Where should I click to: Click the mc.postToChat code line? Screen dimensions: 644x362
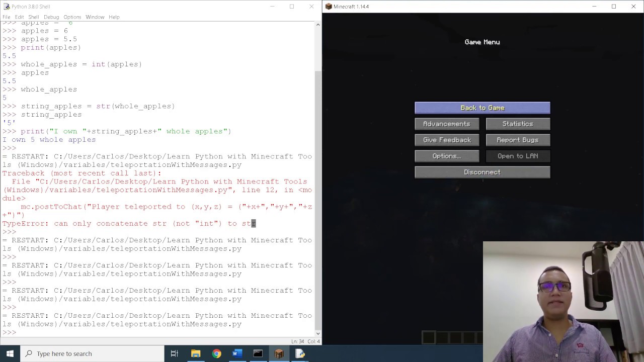click(x=157, y=211)
